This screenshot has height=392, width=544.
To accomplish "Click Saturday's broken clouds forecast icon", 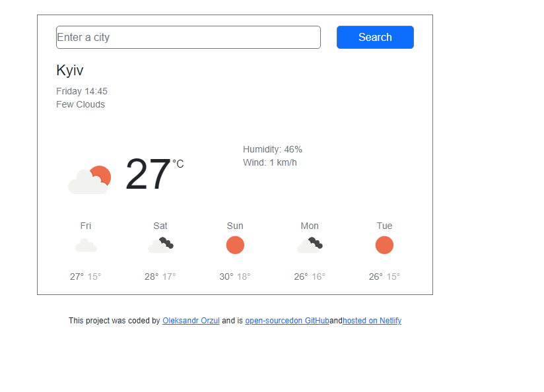I will [x=160, y=245].
